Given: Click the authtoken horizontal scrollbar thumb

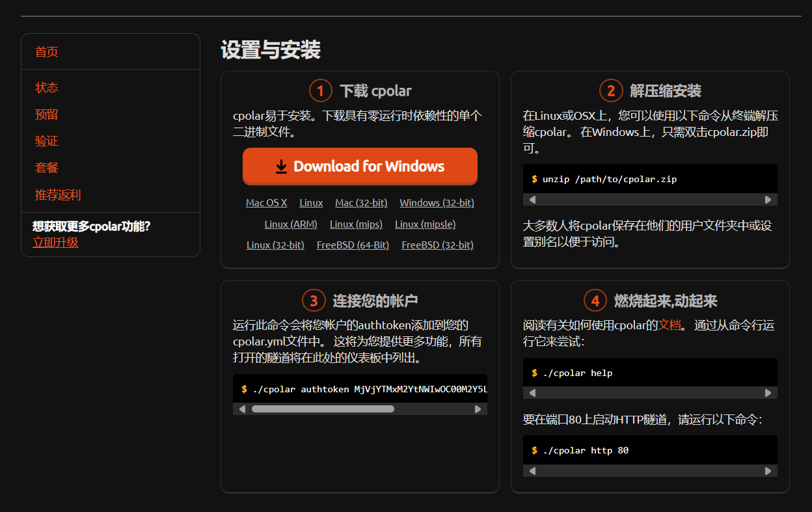Looking at the screenshot, I should (323, 409).
